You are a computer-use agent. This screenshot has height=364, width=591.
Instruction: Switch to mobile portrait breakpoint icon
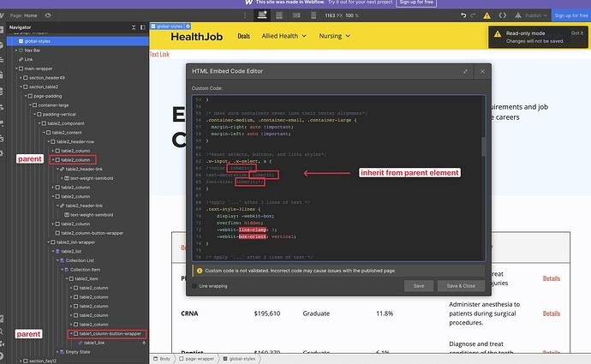tap(313, 15)
